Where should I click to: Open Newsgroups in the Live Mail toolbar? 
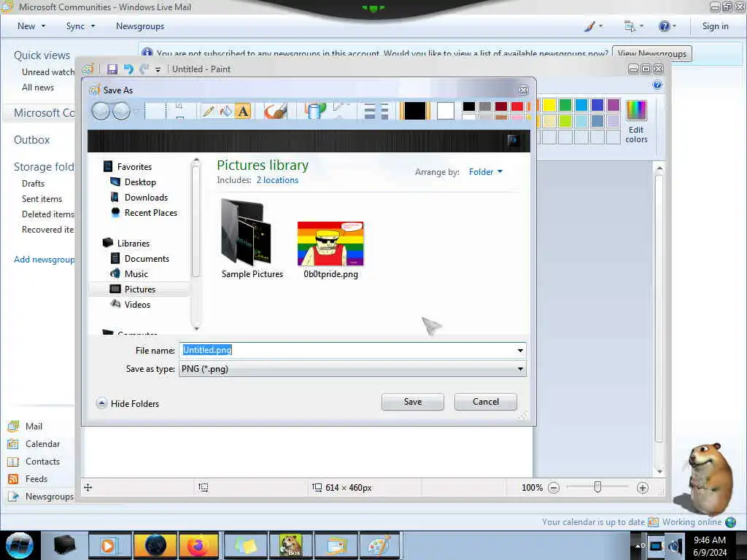point(140,26)
